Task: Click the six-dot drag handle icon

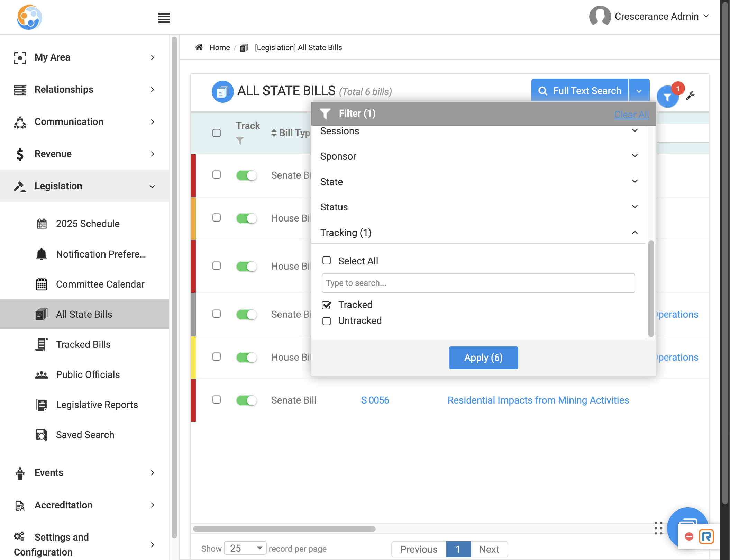Action: (658, 528)
